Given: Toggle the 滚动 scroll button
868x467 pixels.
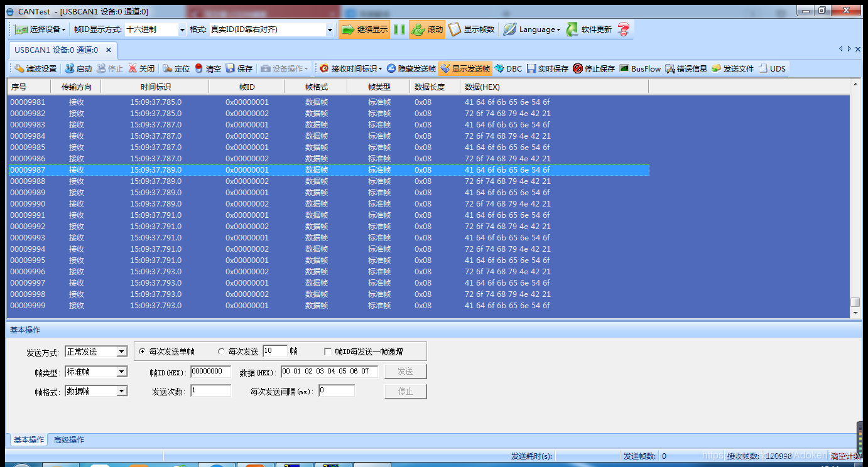Looking at the screenshot, I should pos(427,30).
